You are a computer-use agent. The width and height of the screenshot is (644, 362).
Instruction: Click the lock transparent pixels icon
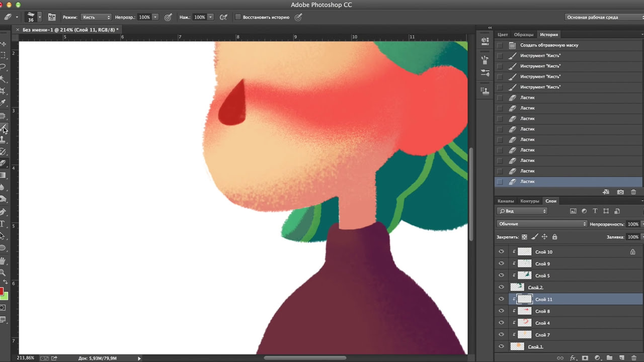pyautogui.click(x=524, y=237)
